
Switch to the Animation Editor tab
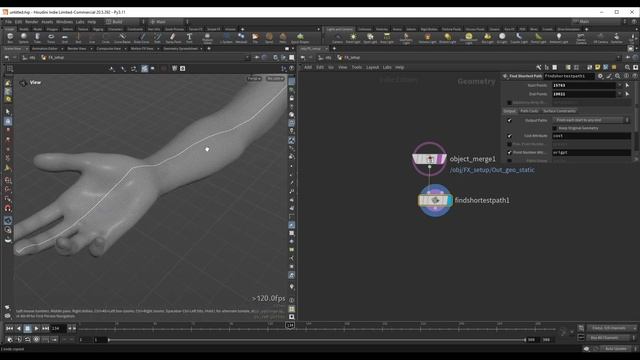tap(45, 49)
